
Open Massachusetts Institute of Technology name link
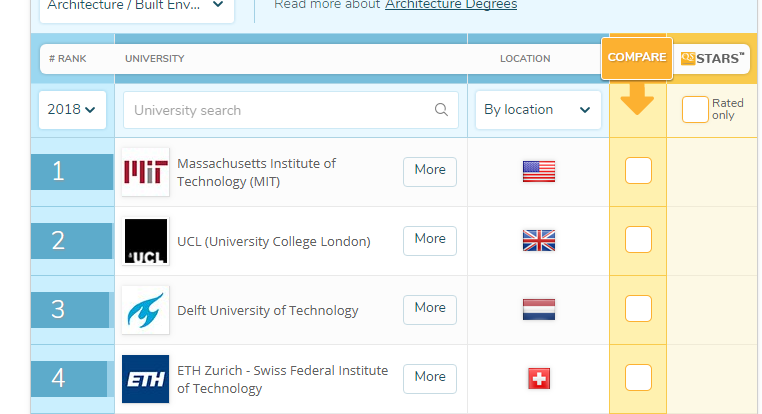pos(256,172)
